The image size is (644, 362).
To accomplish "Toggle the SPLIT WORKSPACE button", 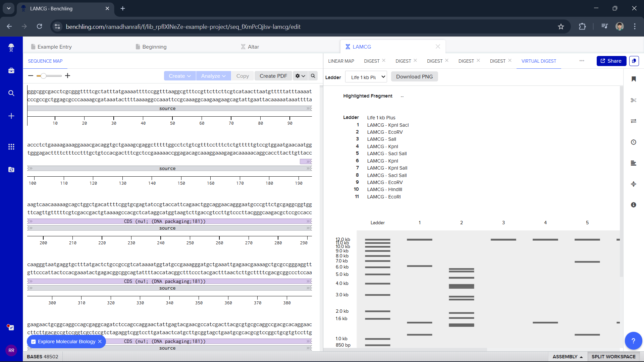I will tap(613, 357).
